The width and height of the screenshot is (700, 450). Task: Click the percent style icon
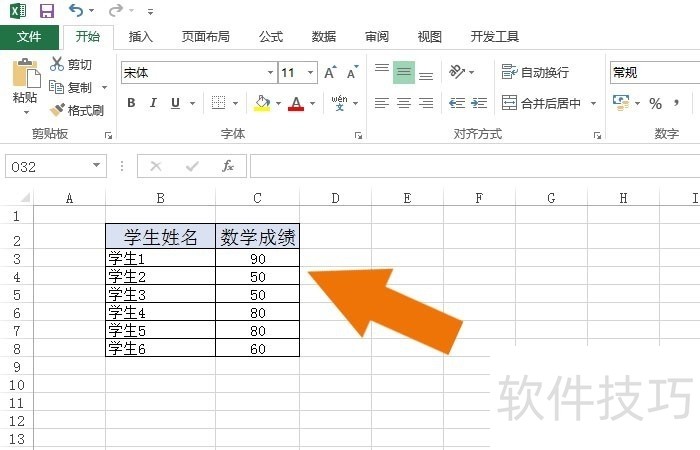(x=655, y=104)
